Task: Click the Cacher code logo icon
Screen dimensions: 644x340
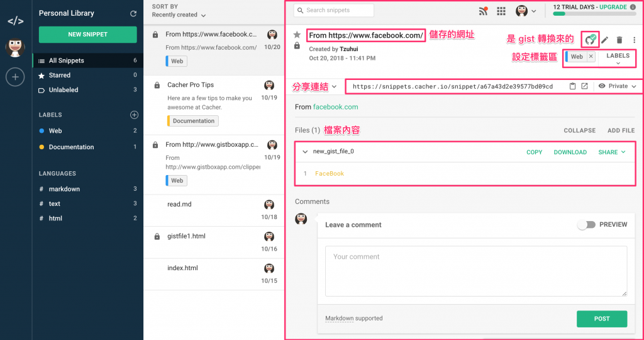Action: tap(16, 21)
